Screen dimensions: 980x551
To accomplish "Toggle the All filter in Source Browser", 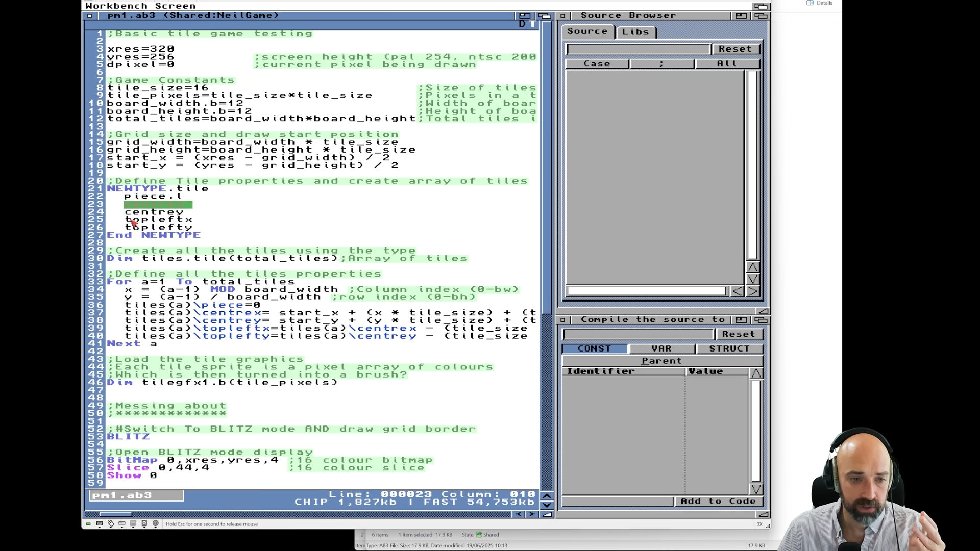I will click(x=727, y=64).
